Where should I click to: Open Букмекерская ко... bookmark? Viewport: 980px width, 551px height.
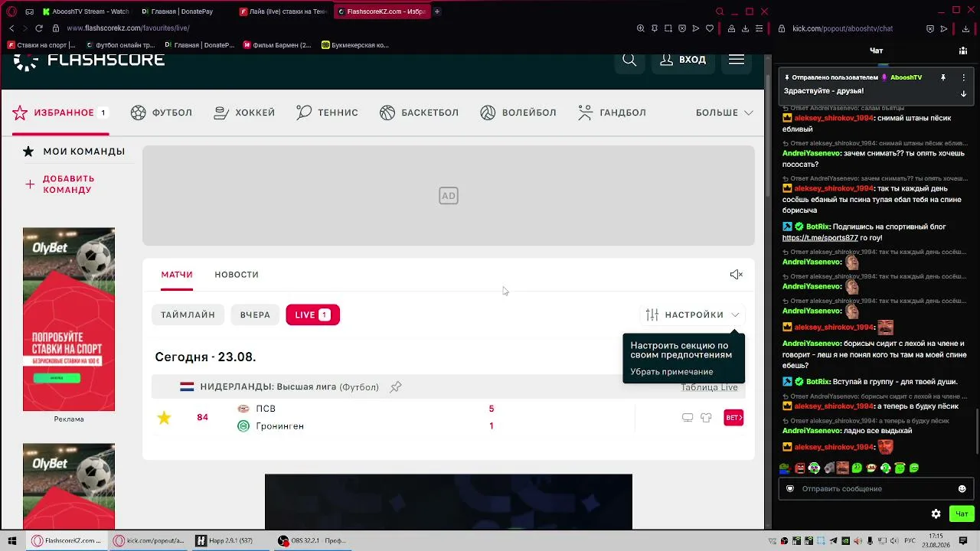pos(356,45)
